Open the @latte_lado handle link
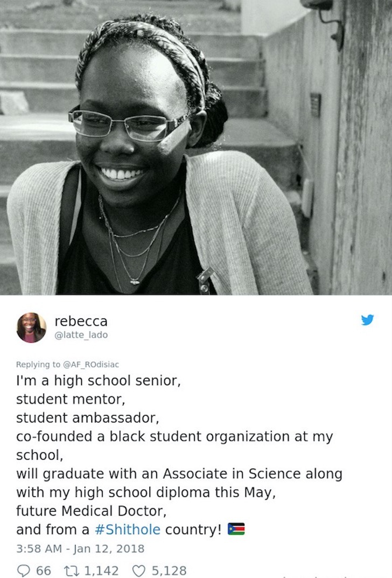This screenshot has width=392, height=578. 81,335
